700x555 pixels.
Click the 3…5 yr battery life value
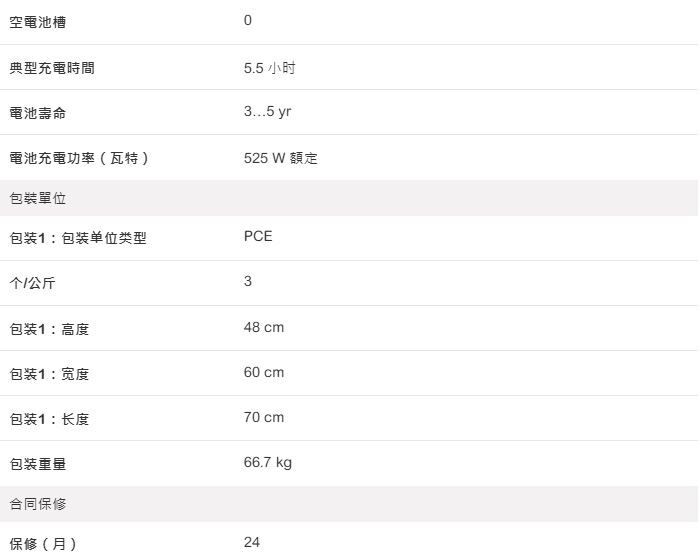coord(267,112)
